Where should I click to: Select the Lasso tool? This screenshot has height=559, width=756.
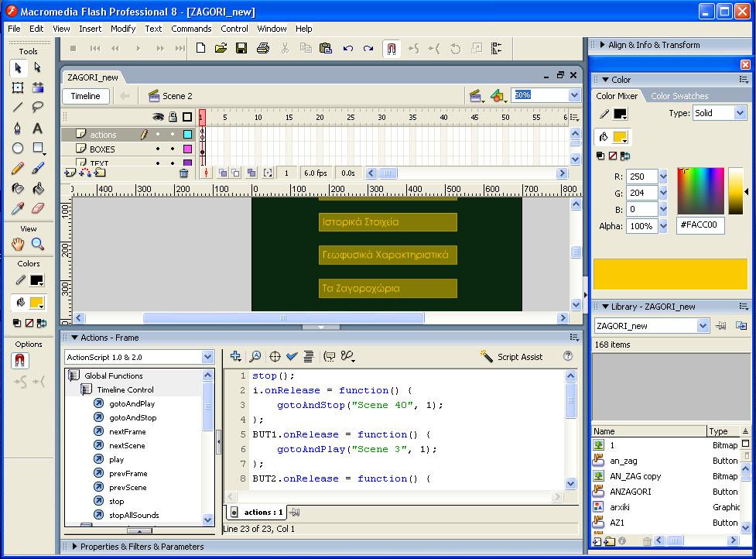[x=38, y=107]
